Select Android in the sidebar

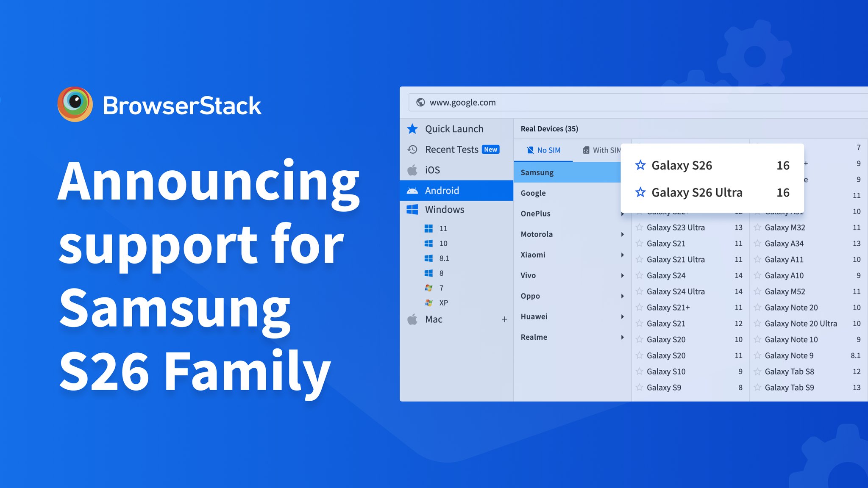pos(456,191)
